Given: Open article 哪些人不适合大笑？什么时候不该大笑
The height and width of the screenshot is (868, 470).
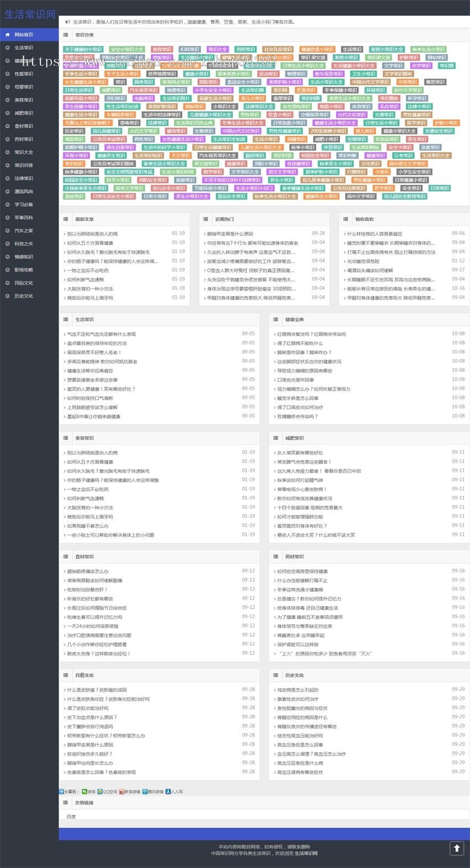Looking at the screenshot, I should (316, 535).
